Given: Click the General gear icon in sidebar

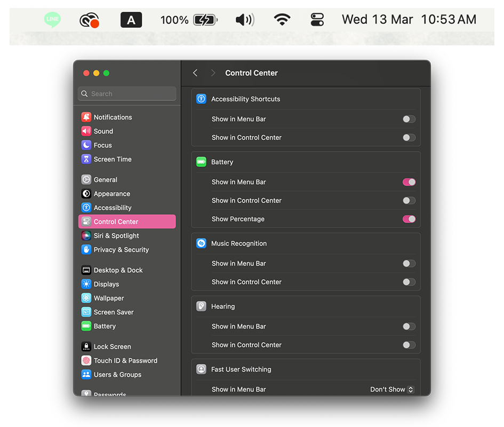Looking at the screenshot, I should pos(86,179).
